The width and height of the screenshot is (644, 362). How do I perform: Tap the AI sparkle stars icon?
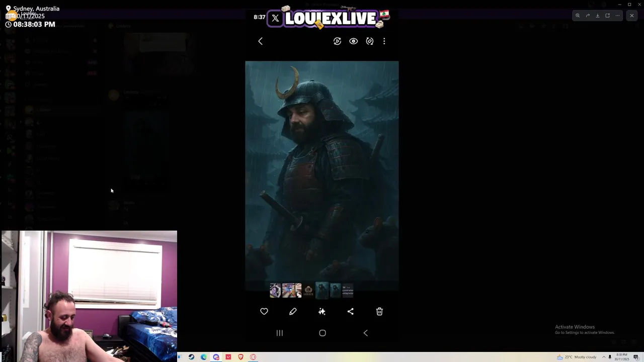322,312
